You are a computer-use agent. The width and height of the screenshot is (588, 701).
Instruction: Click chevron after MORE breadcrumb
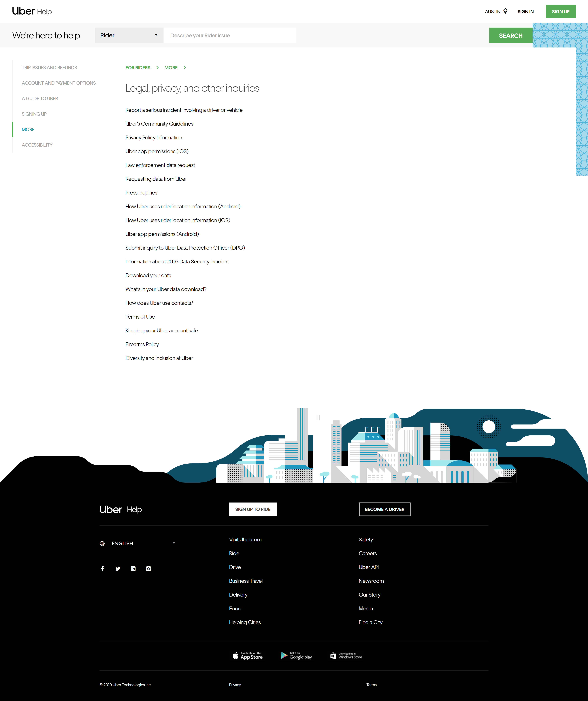coord(184,68)
